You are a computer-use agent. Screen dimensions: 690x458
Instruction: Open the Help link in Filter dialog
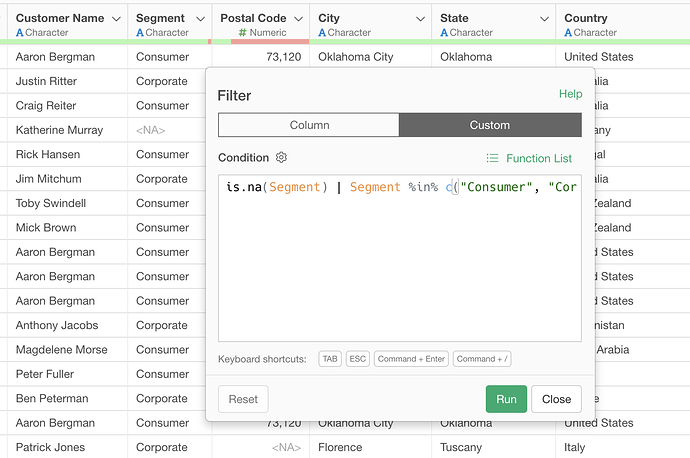(x=570, y=94)
